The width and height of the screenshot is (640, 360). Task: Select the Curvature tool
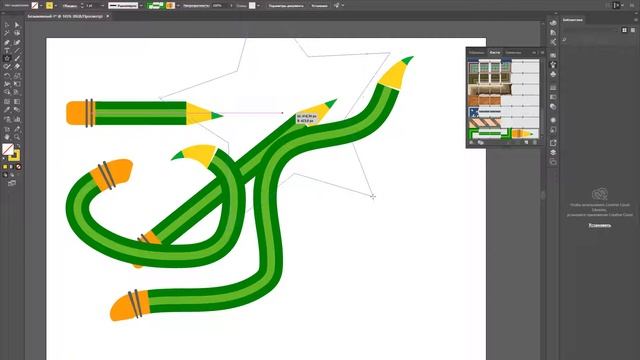[x=17, y=42]
